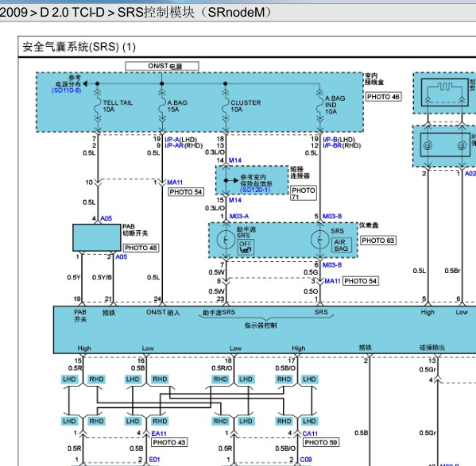476x466 pixels.
Task: Open PHOTO 48 for PAB cutoff switch
Action: tap(141, 248)
